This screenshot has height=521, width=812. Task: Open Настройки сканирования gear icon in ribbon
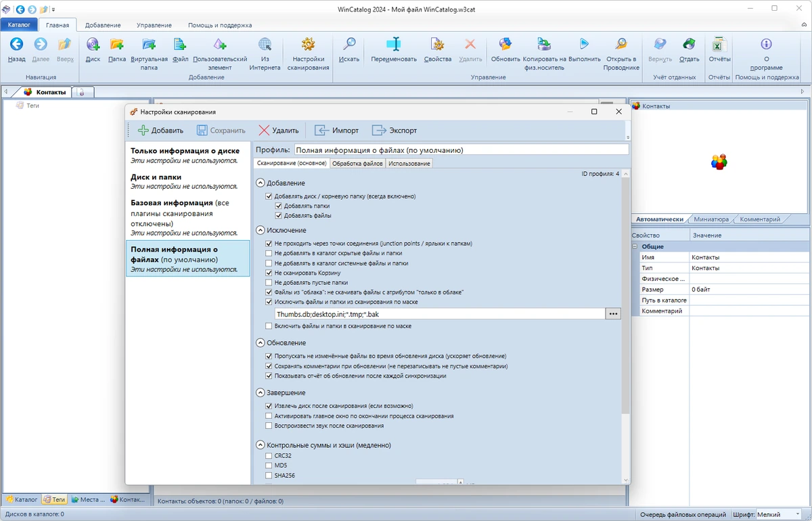[308, 45]
